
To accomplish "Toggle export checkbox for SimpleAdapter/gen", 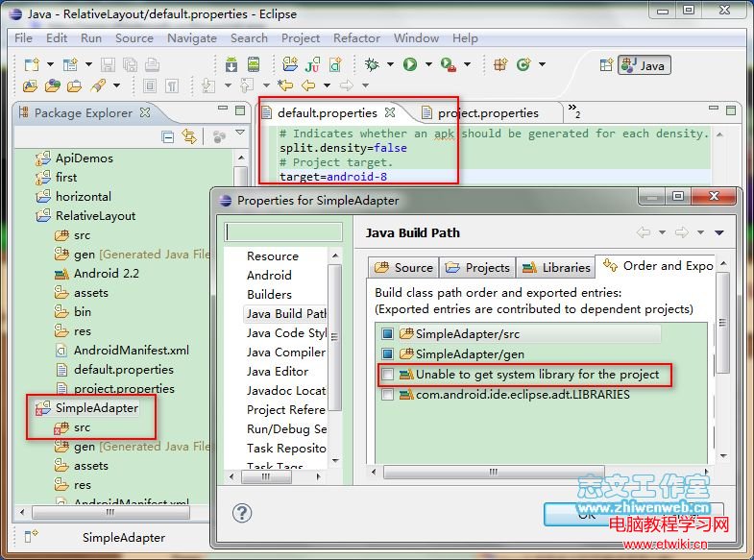I will (x=388, y=354).
